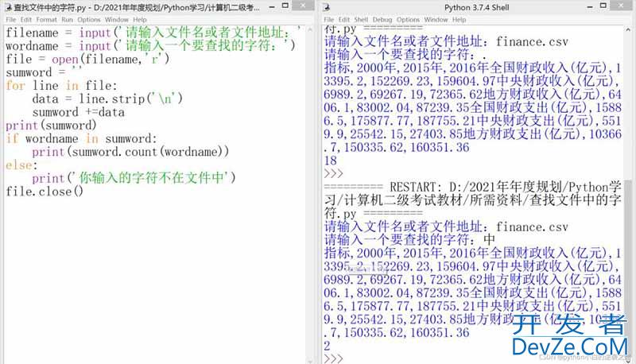This screenshot has width=636, height=364.
Task: Minimize the editor window
Action: (x=272, y=7)
